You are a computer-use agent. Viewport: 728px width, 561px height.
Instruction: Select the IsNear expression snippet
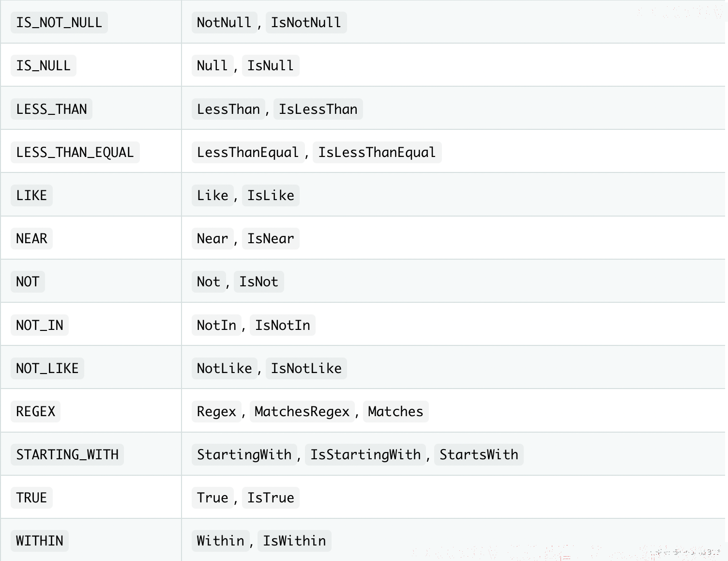[271, 238]
